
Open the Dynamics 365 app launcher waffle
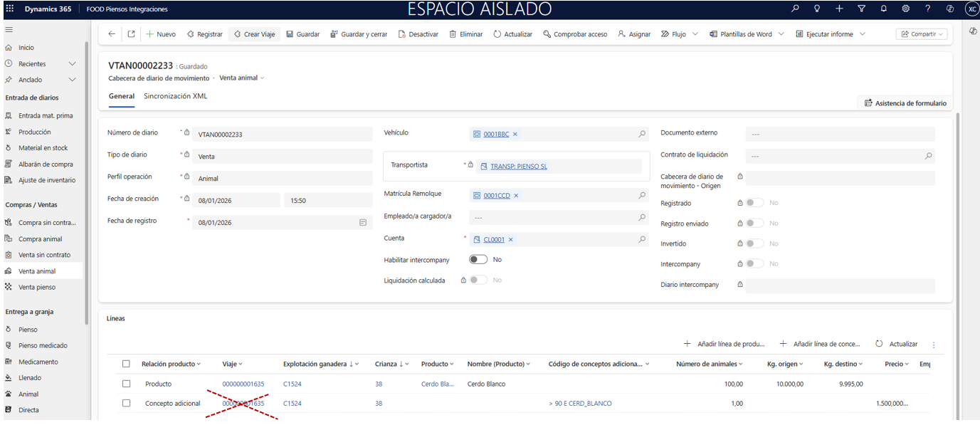click(x=9, y=9)
